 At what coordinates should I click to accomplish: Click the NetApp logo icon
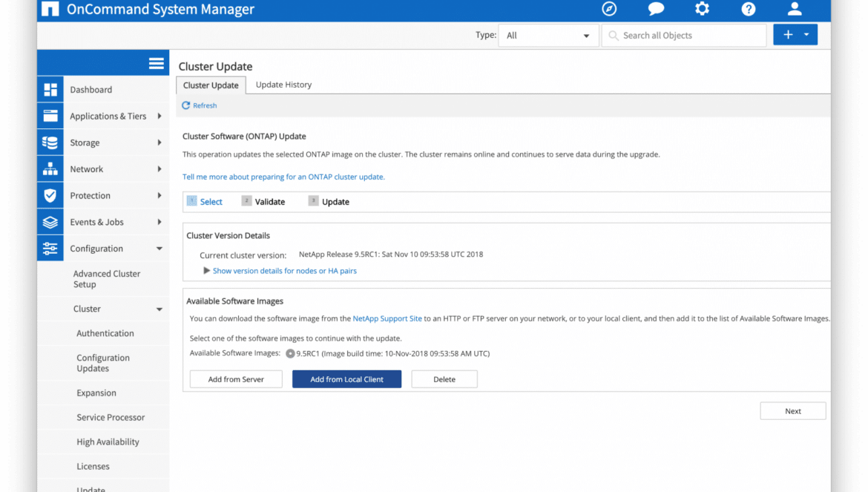coord(50,8)
